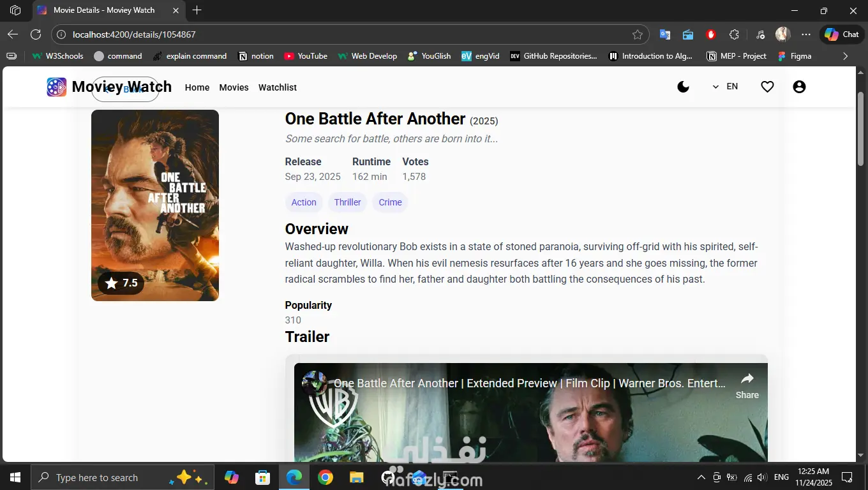Open the volume speaker tray icon

[x=762, y=477]
